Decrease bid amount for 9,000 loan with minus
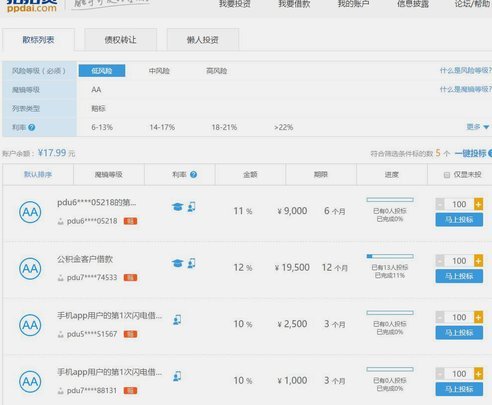492x405 pixels. click(440, 204)
